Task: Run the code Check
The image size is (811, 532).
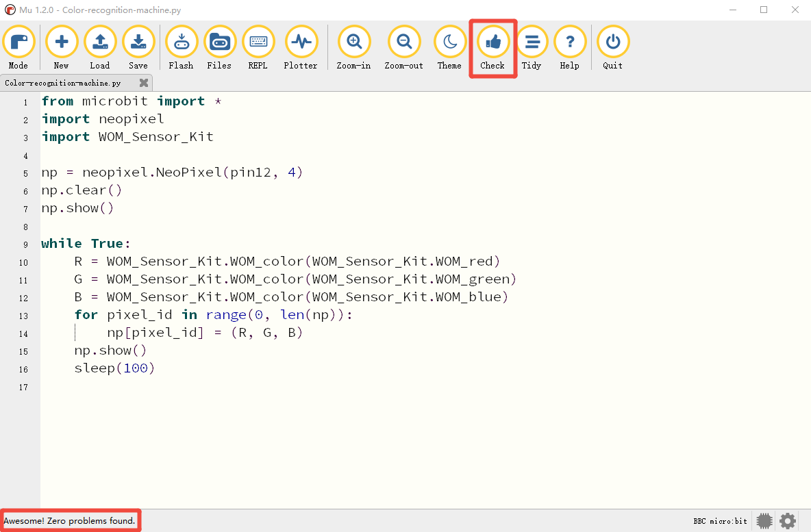Action: pos(492,47)
